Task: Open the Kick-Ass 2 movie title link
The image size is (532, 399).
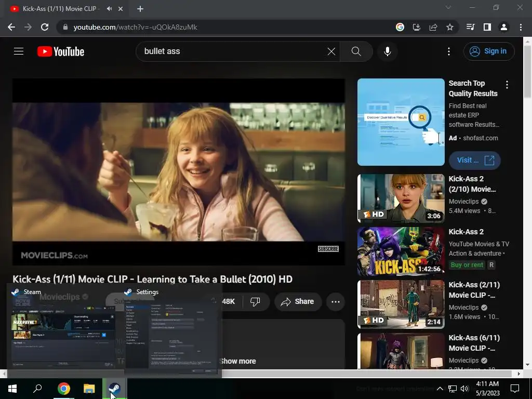Action: pos(466,232)
